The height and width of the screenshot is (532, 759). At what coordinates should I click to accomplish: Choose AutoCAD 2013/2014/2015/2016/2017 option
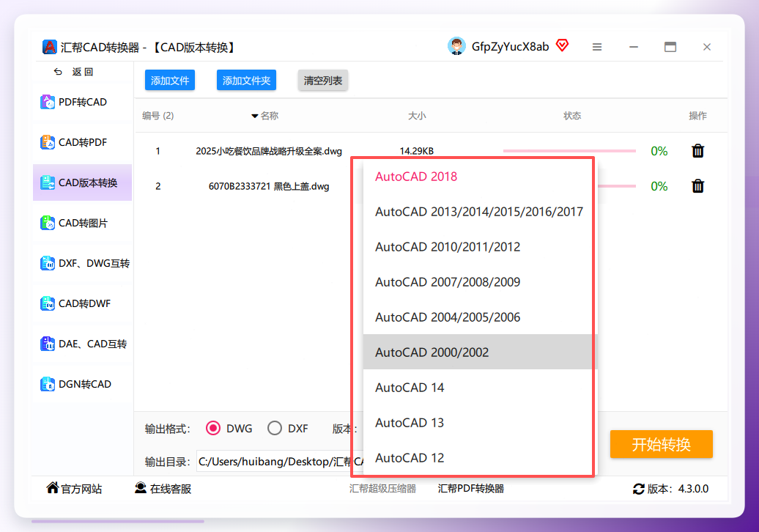[480, 212]
